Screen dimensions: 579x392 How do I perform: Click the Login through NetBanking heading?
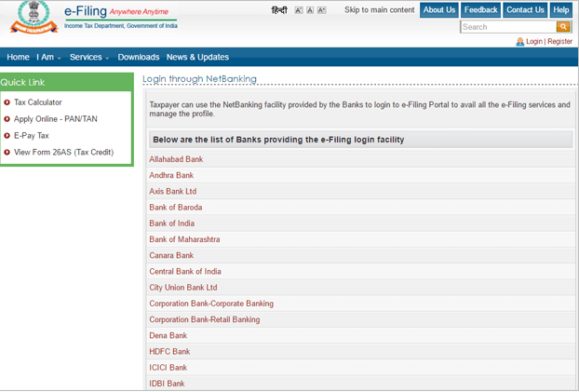(199, 79)
